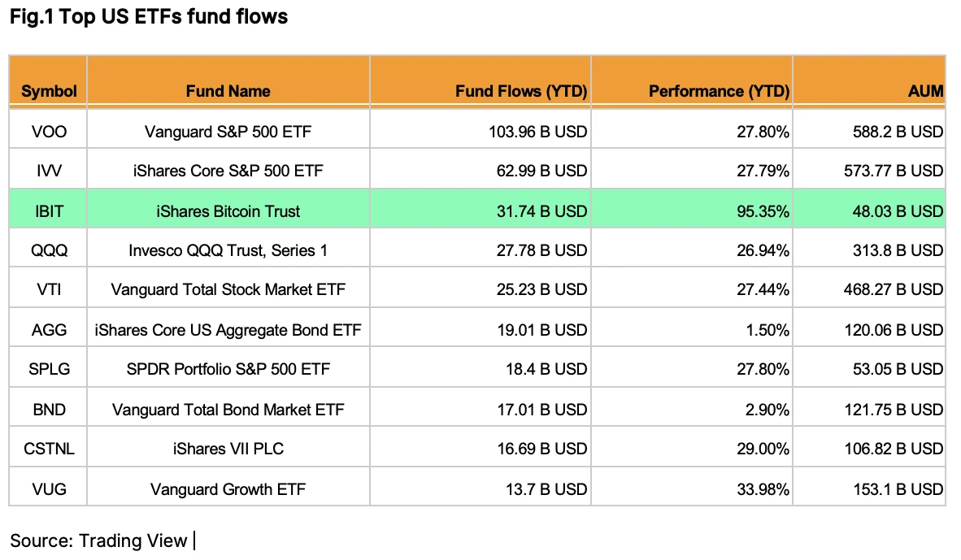Click the AUM column header
Viewport: 961px width, 560px height.
tap(925, 91)
